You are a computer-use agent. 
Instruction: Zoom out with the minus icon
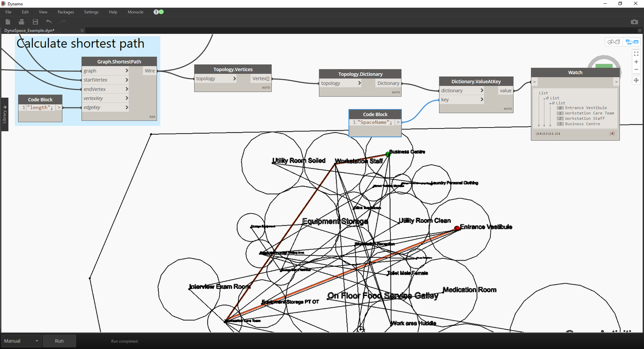pos(636,70)
